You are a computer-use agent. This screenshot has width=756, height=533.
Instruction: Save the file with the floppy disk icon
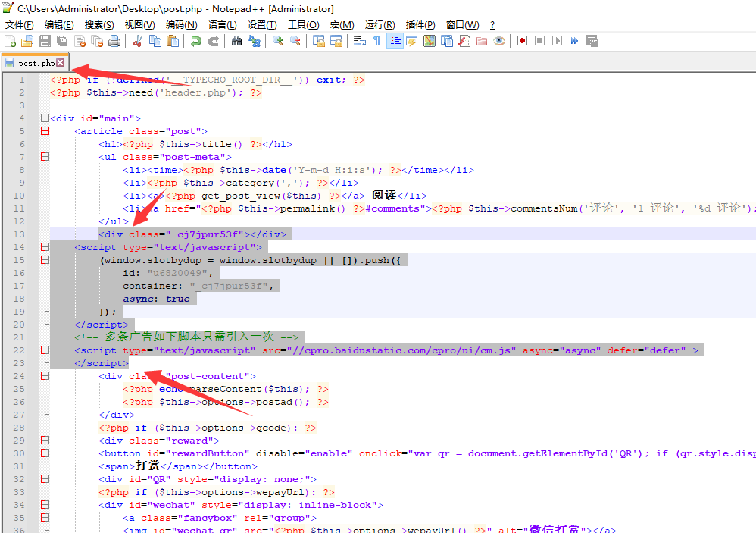tap(45, 41)
